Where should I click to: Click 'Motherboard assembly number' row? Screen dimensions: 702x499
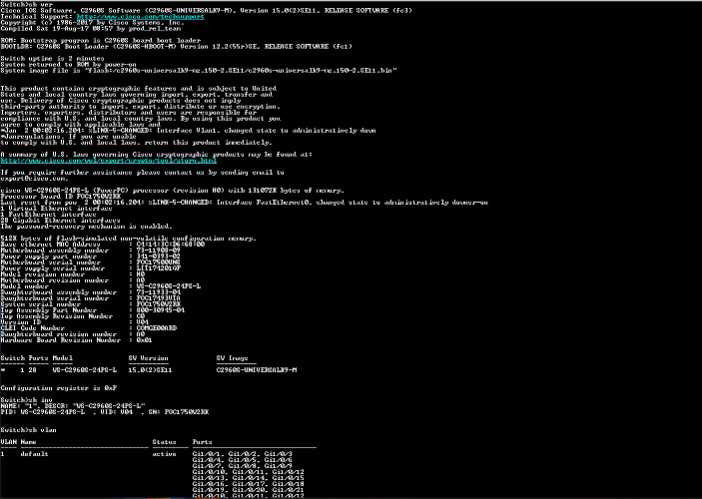point(90,251)
